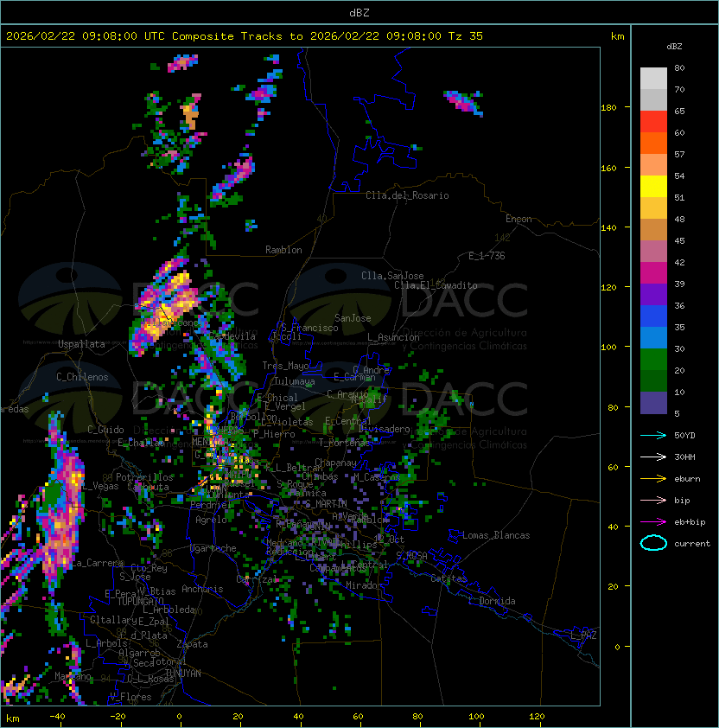The image size is (719, 728).
Task: Click the 'Clla.del_Rosario' map label
Action: pyautogui.click(x=407, y=195)
